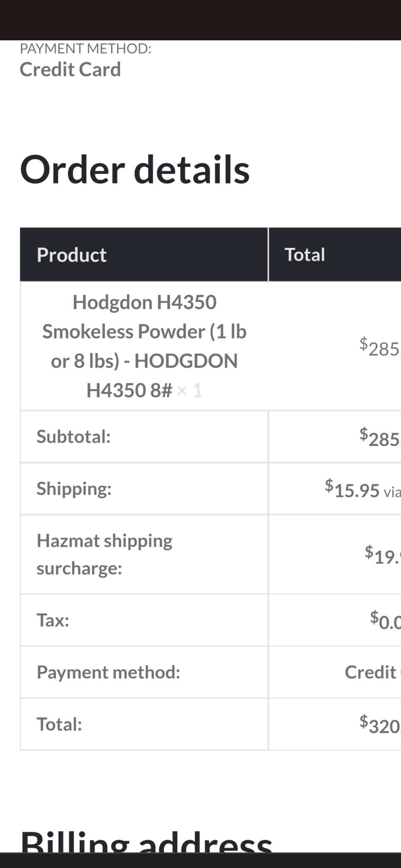Viewport: 401px width, 868px height.
Task: Click the product line total $285 price
Action: click(380, 346)
